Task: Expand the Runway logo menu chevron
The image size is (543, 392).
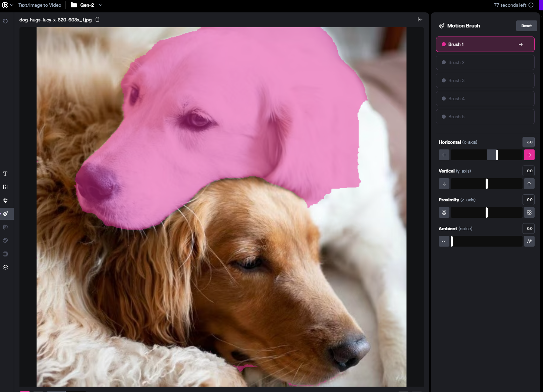Action: click(12, 5)
